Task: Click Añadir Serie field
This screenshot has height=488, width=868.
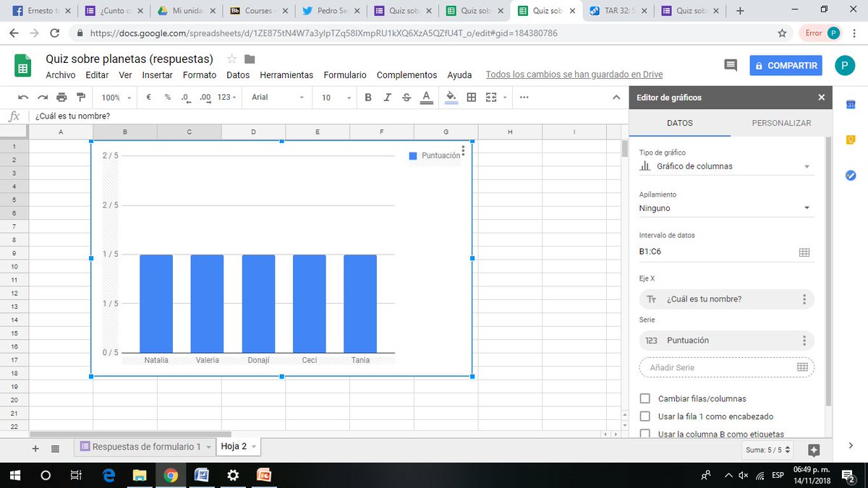Action: click(727, 367)
